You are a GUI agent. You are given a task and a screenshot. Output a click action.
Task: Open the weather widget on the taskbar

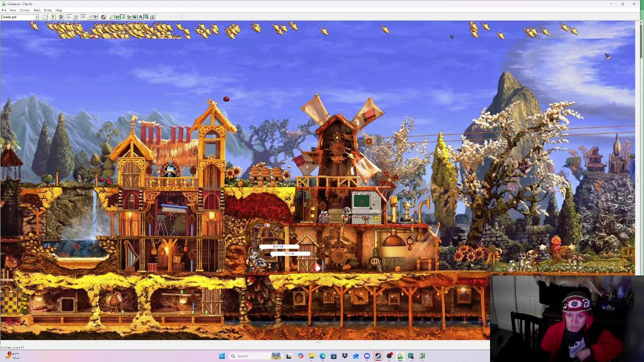coord(12,355)
